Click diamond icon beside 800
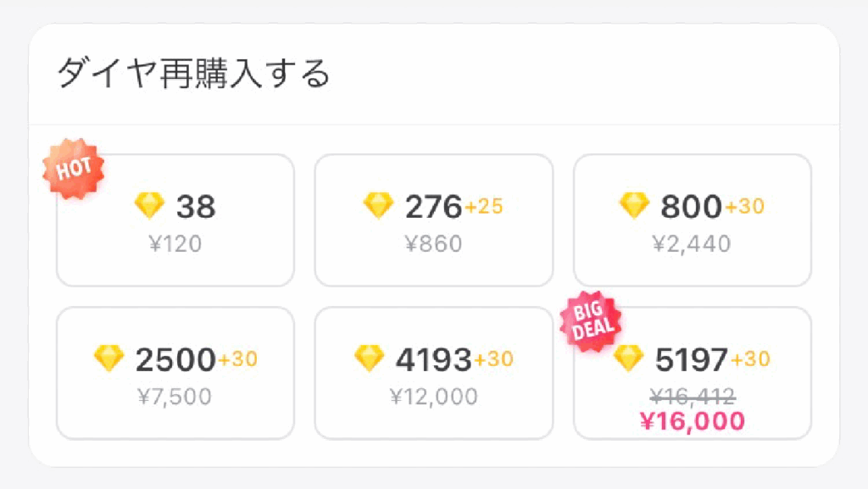Image resolution: width=868 pixels, height=489 pixels. click(x=634, y=205)
